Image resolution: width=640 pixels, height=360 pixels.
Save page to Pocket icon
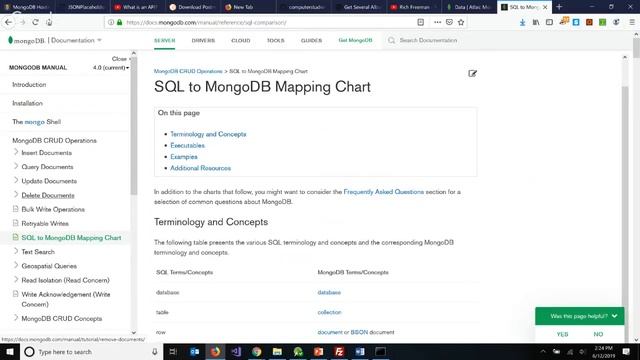[x=449, y=22]
